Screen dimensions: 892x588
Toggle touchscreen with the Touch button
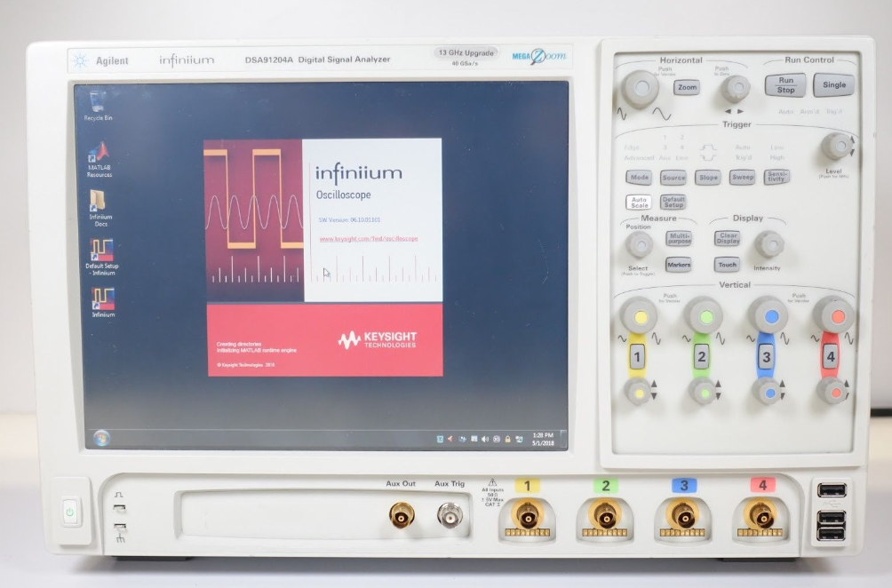(726, 264)
